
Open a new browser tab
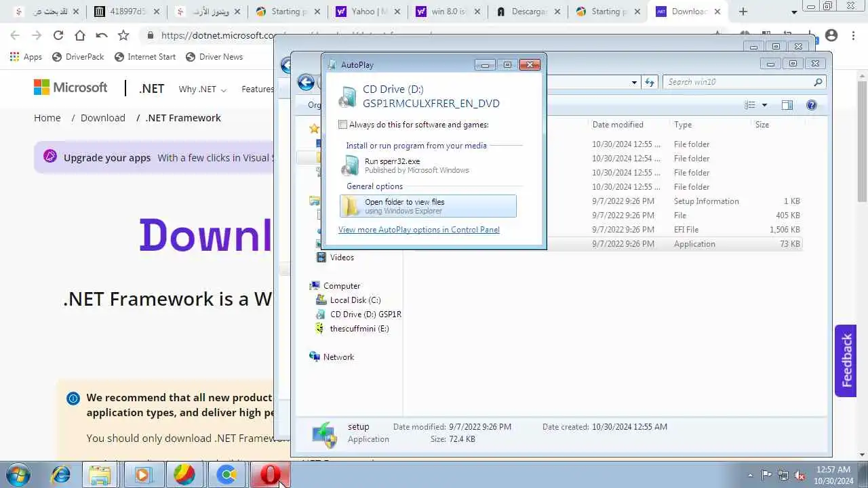[743, 12]
